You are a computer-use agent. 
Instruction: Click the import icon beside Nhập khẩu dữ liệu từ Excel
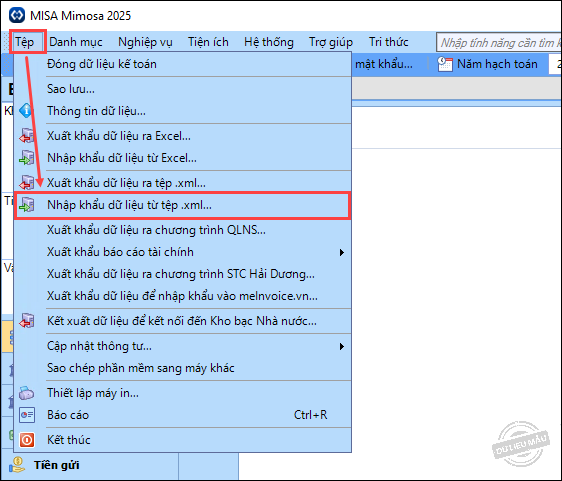(27, 158)
